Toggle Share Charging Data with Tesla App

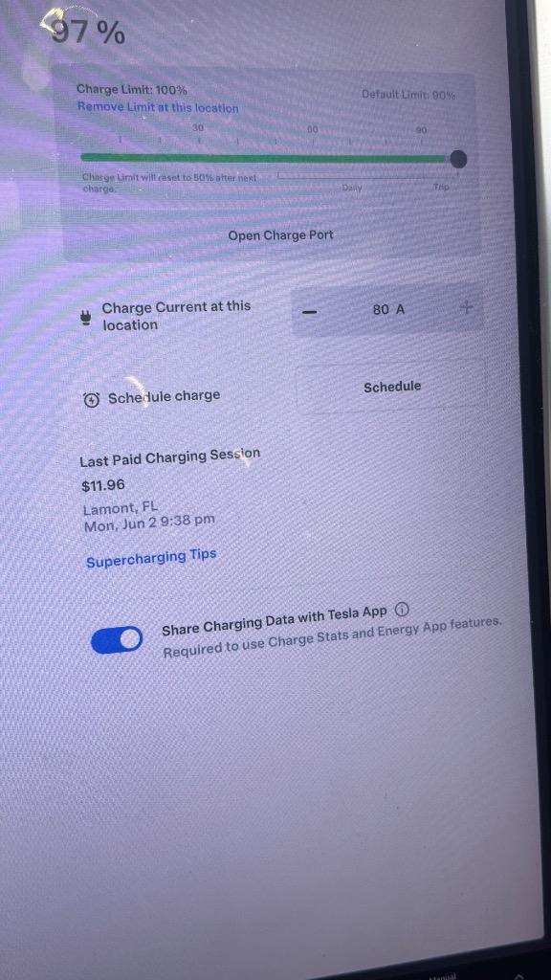(x=117, y=640)
